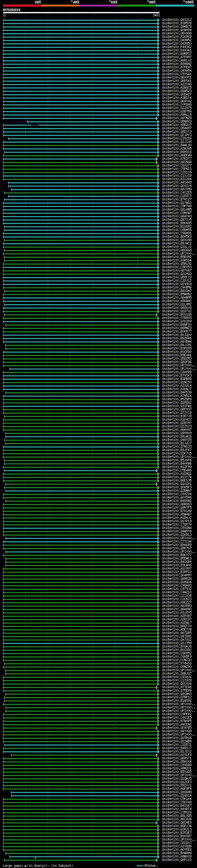
Task: Open hit UniRef100_B9RRS7
Action: pos(177,54)
